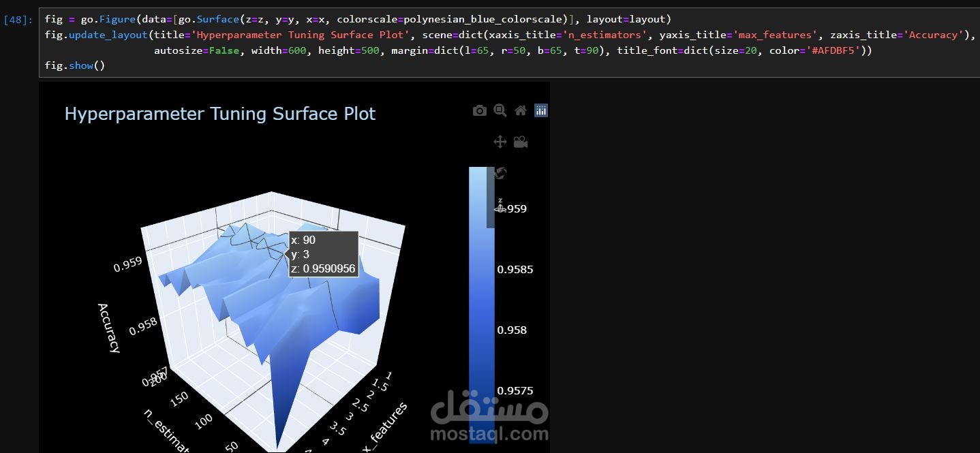Click colorbar tick label 0.9575

point(515,390)
